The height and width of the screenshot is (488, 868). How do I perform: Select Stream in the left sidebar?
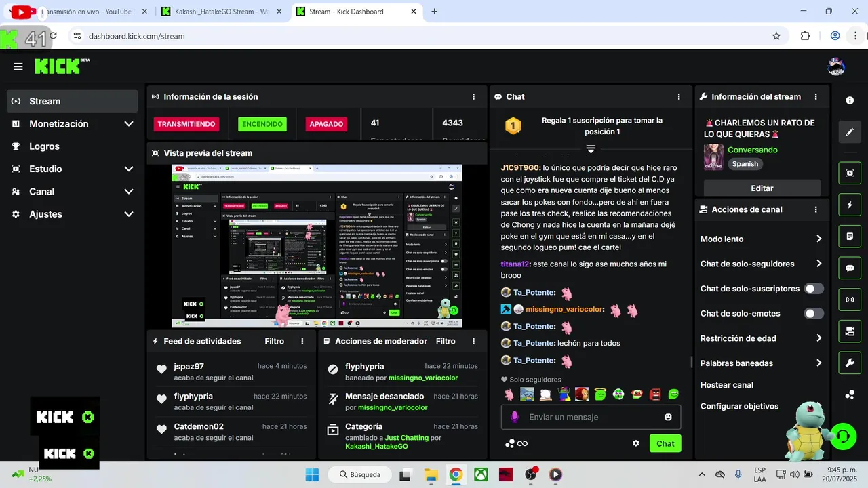(x=72, y=101)
